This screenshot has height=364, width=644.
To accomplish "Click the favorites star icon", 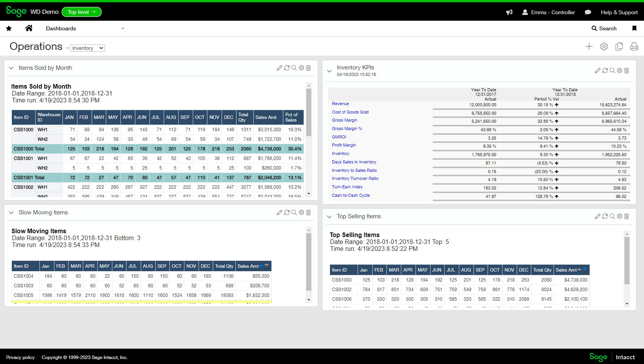I will point(8,28).
